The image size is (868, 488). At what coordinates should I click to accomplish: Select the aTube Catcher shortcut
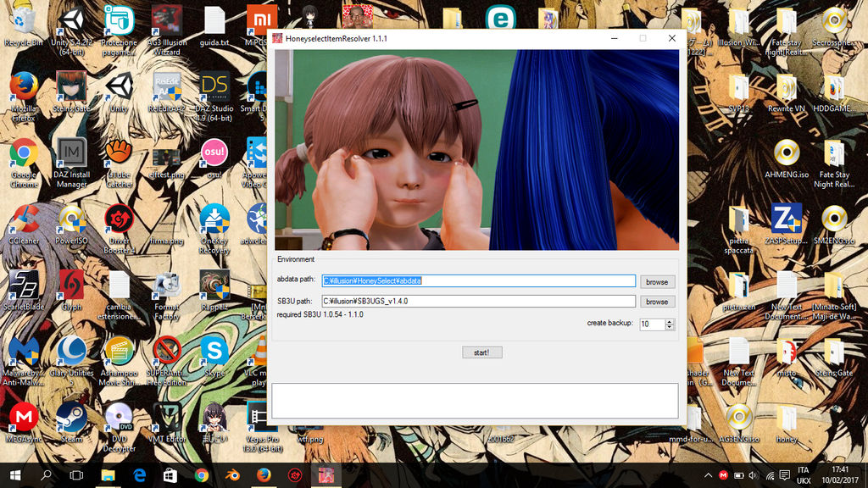tap(119, 163)
